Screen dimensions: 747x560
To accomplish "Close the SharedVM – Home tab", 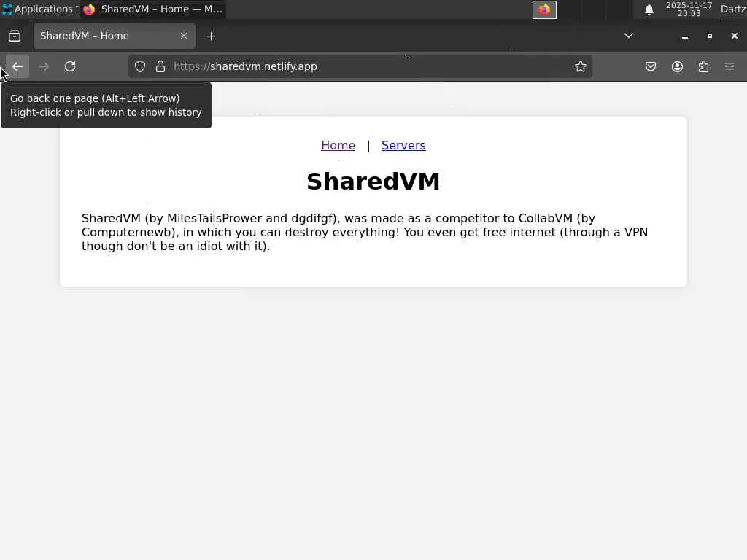I will coord(183,36).
